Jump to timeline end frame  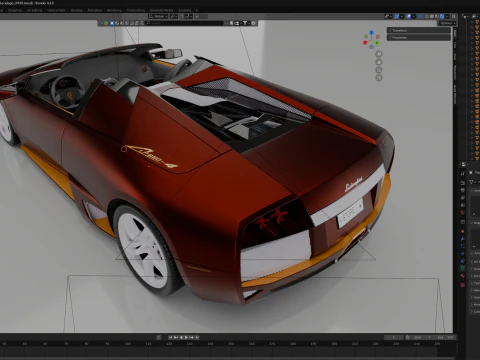(197, 337)
